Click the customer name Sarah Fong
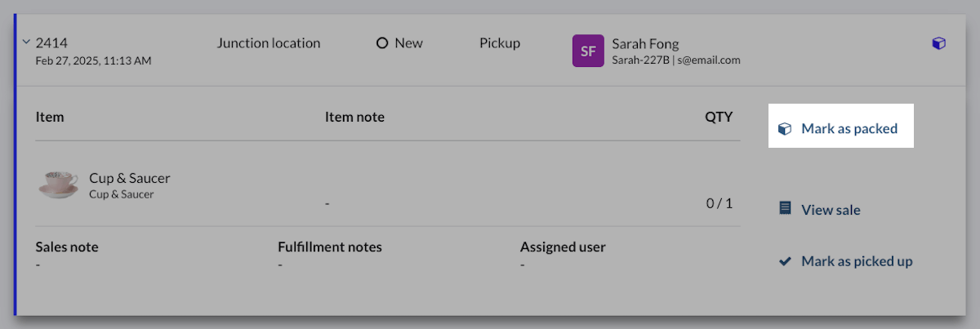980x329 pixels. (x=644, y=44)
